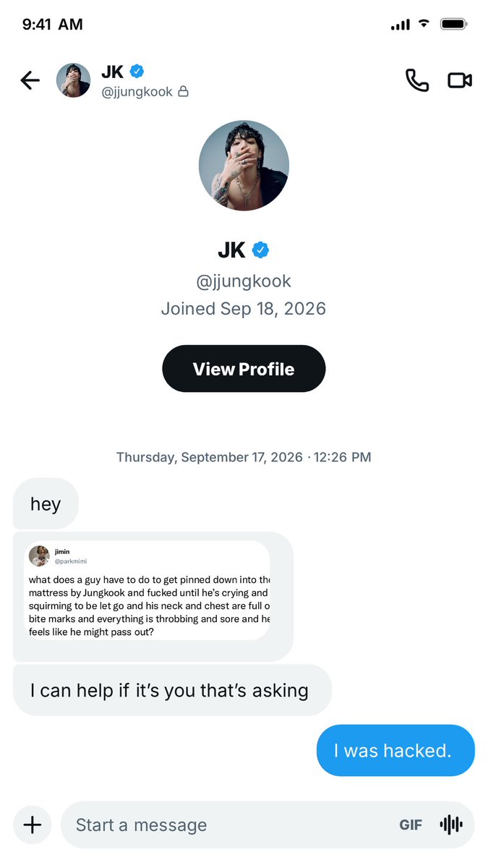The width and height of the screenshot is (488, 868).
Task: Tap the verified badge below profile photo
Action: click(x=260, y=250)
